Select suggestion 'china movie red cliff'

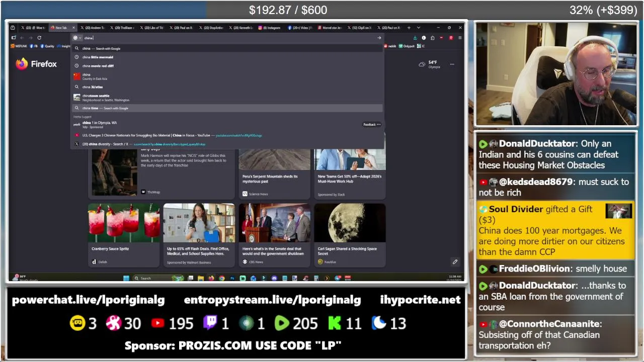227,65
